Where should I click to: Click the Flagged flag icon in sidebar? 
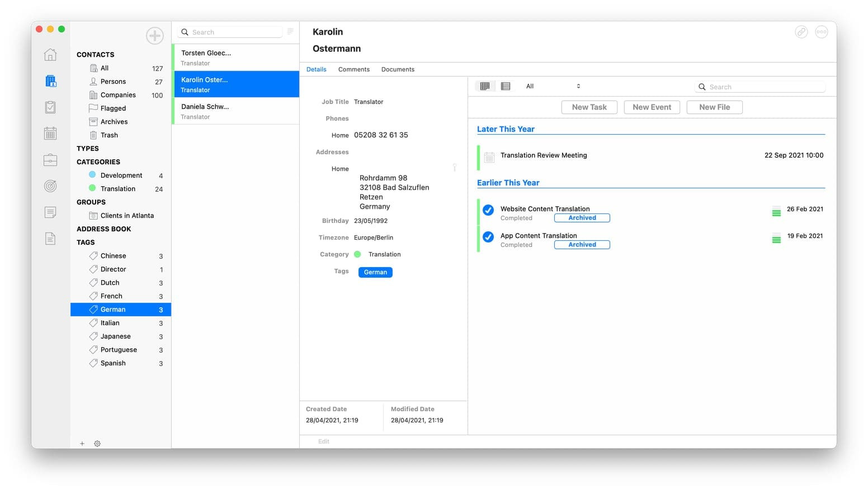[93, 108]
